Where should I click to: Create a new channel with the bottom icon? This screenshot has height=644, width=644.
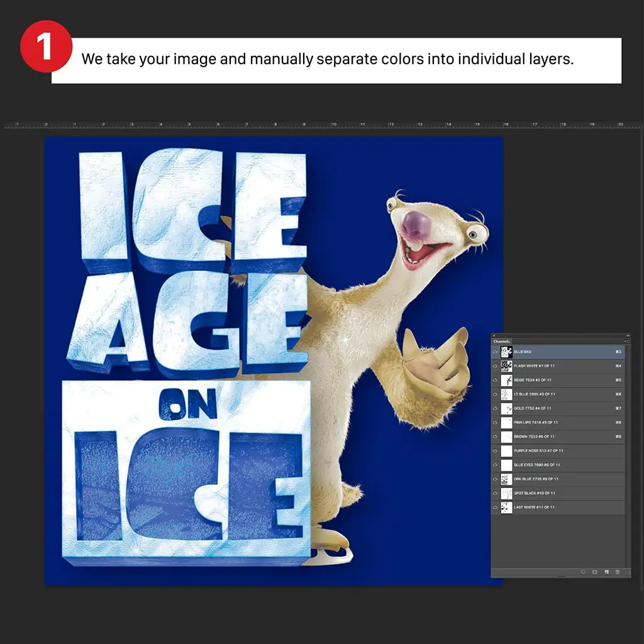pos(606,572)
